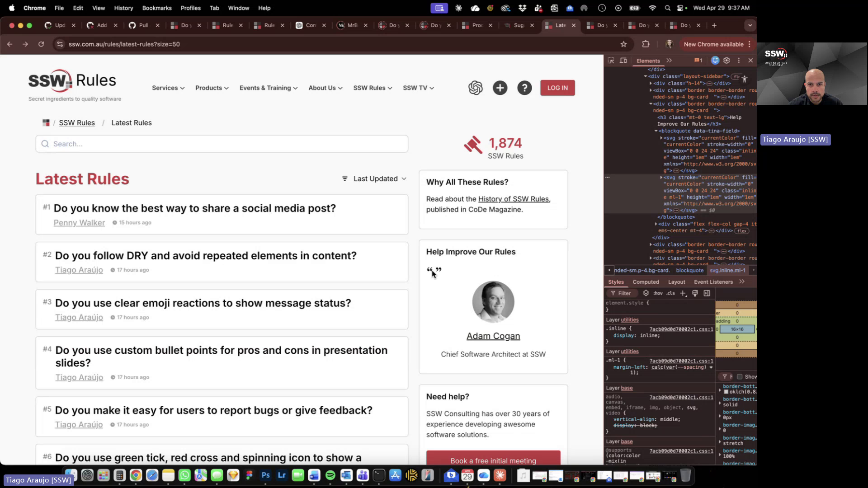Collapse the blockquote data-tina-field node
This screenshot has width=868, height=488.
(x=656, y=131)
